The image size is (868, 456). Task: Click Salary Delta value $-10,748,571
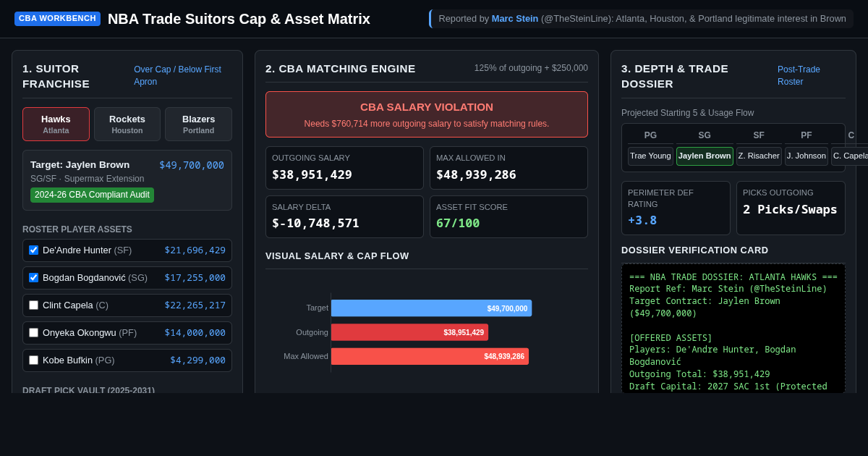pyautogui.click(x=315, y=223)
